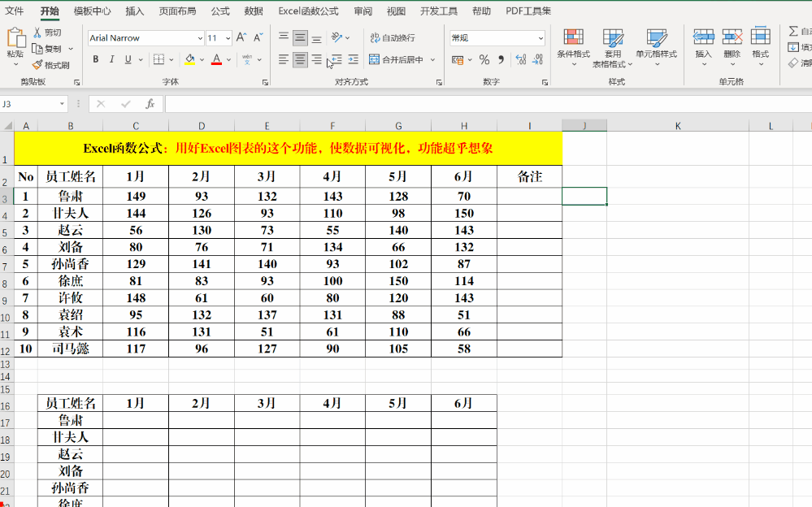
Task: Click 合并后居中 merge and center
Action: pos(396,59)
